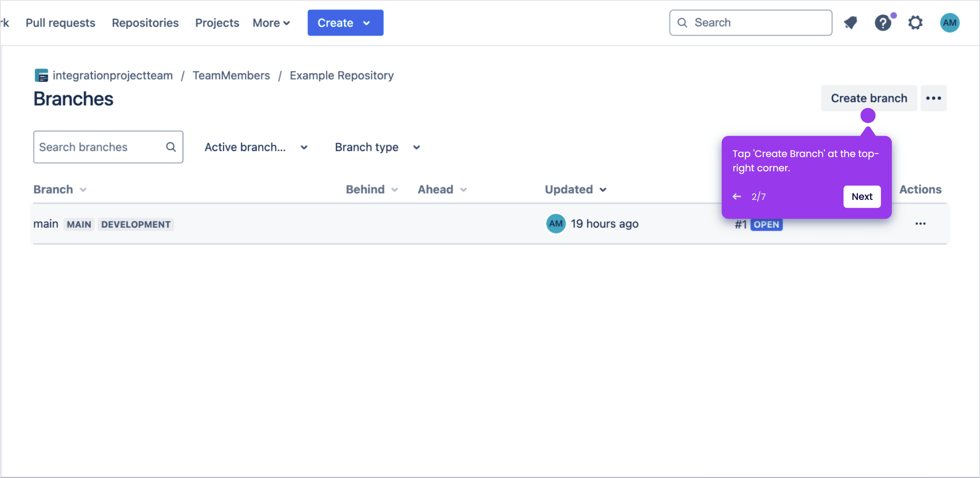The width and height of the screenshot is (980, 478).
Task: Click the top bar Search field
Action: [x=750, y=23]
